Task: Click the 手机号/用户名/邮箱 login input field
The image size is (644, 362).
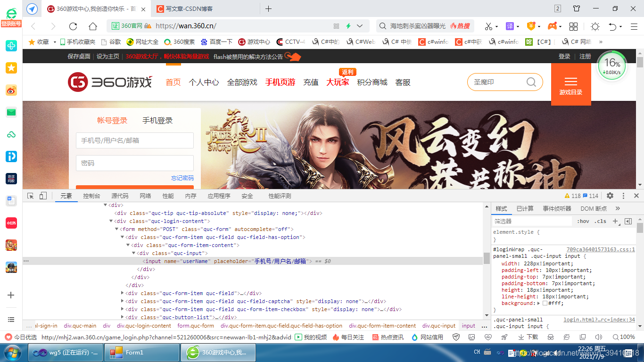Action: (x=134, y=140)
